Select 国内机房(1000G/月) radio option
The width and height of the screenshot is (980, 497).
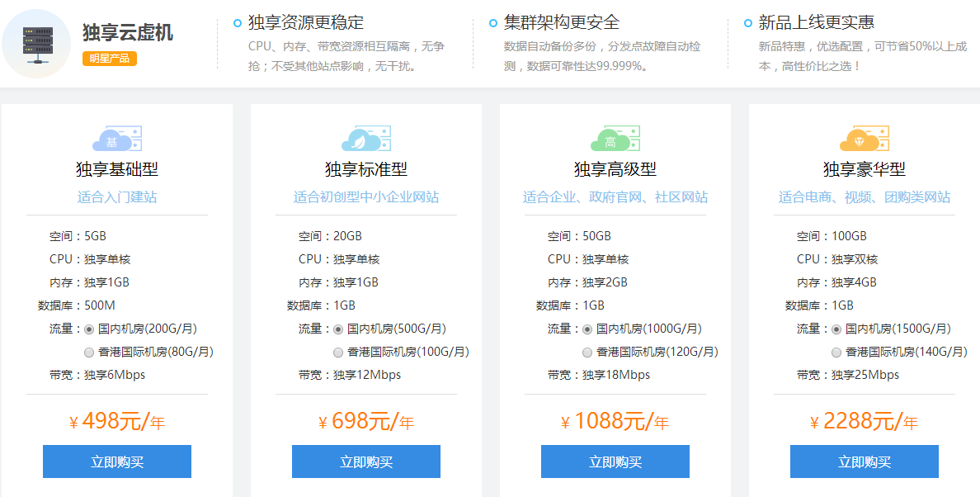pos(587,329)
